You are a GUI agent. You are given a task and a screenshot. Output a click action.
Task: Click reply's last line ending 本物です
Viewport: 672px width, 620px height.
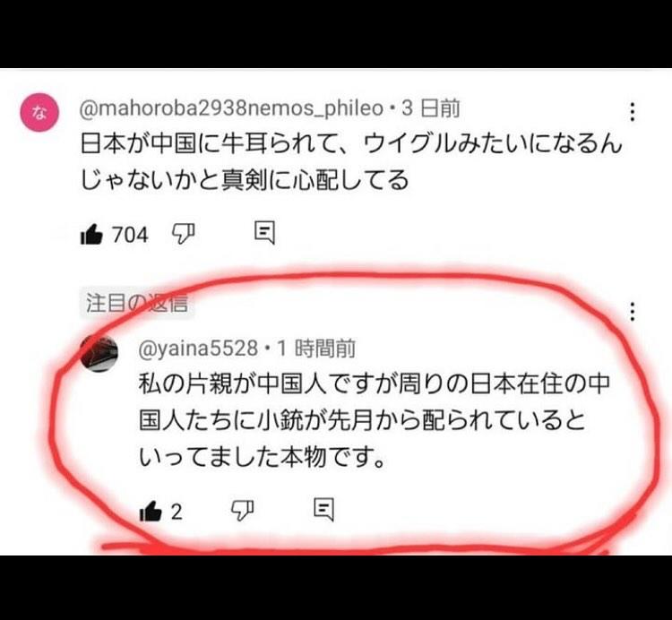(262, 458)
